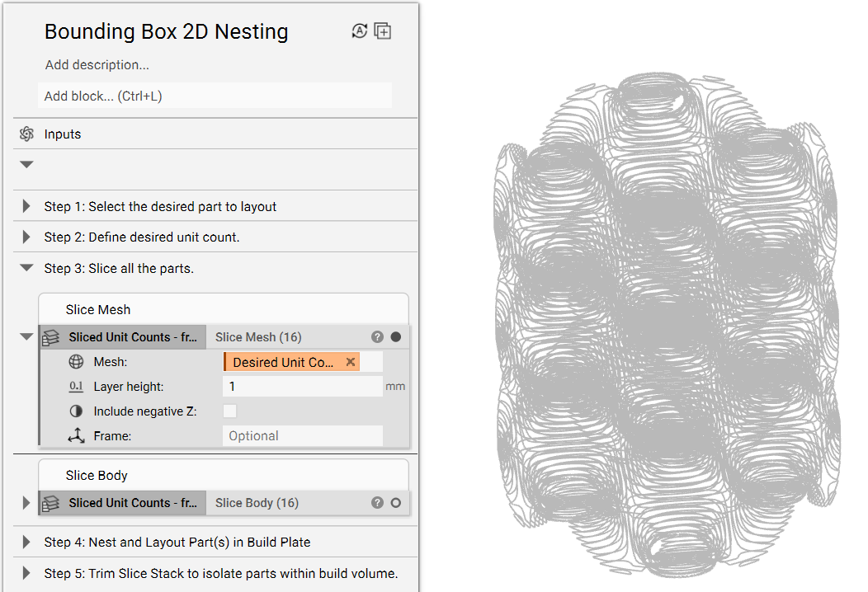Click the Slice Mesh stacked layers icon
Screen dimensions: 868x592
(x=51, y=337)
